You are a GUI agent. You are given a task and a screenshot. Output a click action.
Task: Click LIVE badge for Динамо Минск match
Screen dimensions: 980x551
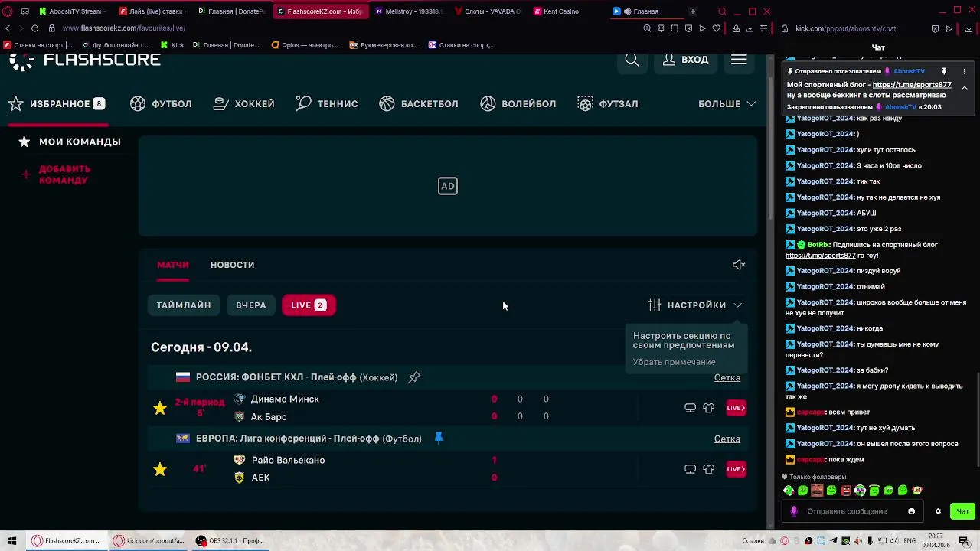pos(736,408)
